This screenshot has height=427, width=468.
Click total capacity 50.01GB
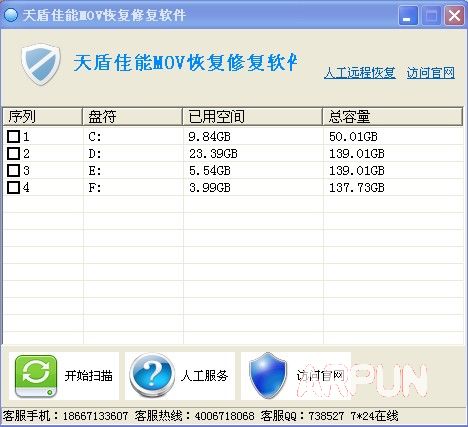pos(353,137)
